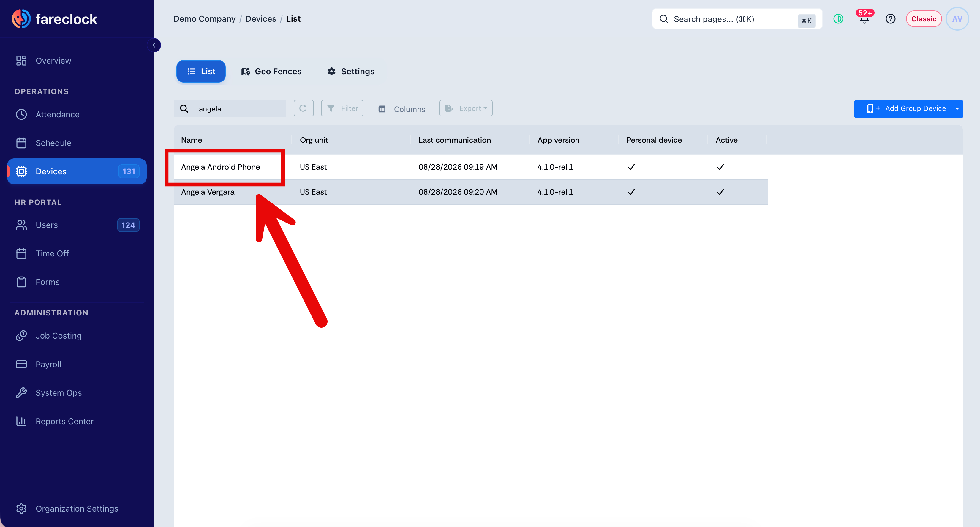Viewport: 980px width, 527px height.
Task: Click the Payroll card icon
Action: pos(21,365)
